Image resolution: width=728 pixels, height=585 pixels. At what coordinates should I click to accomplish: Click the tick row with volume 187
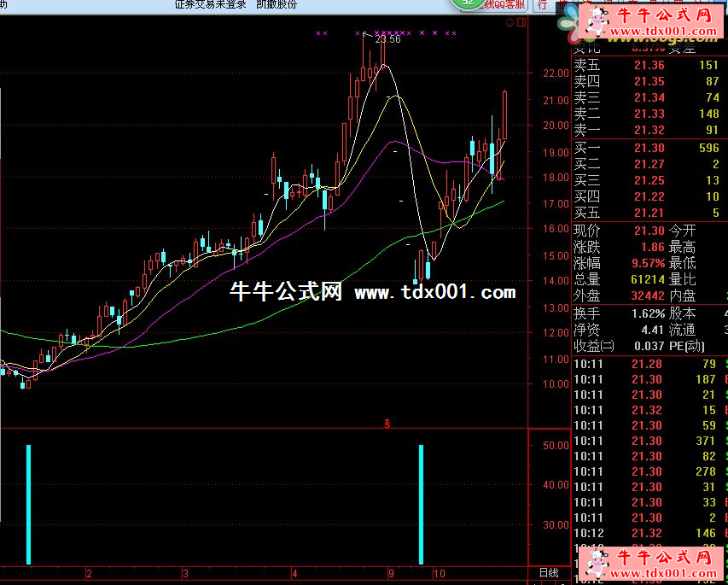tap(651, 379)
